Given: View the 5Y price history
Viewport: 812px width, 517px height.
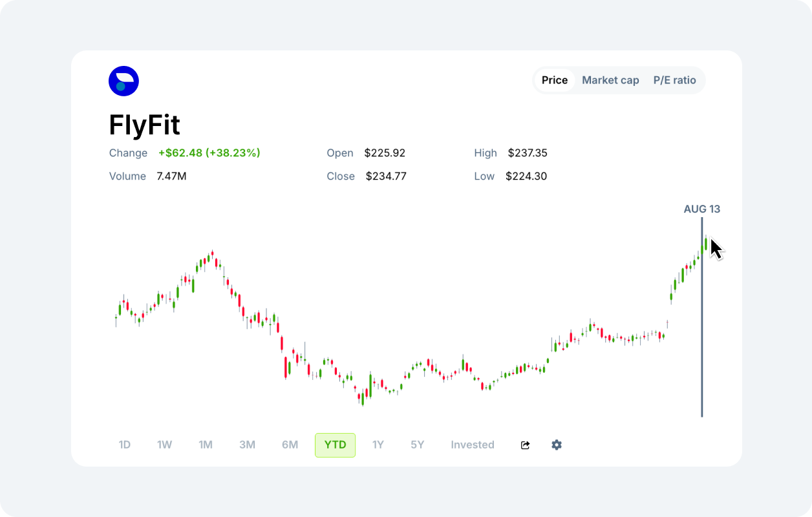Looking at the screenshot, I should point(418,445).
